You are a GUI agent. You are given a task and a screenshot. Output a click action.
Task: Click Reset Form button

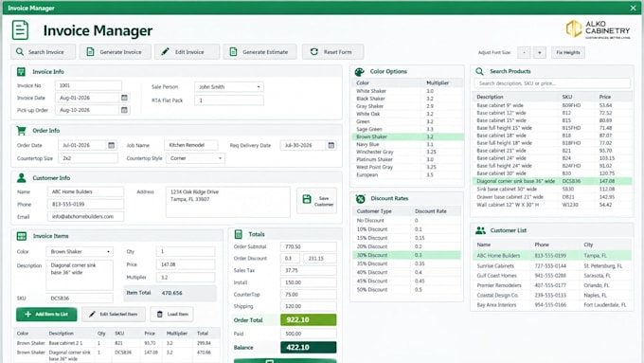[x=332, y=52]
